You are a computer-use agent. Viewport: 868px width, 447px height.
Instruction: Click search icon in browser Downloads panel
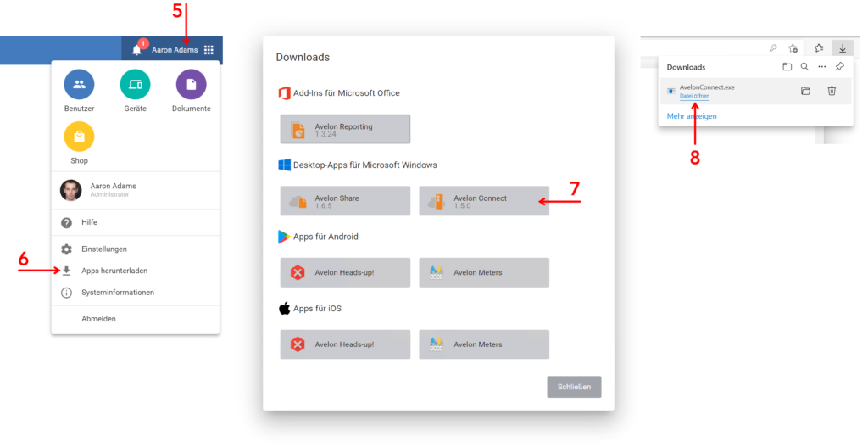804,67
